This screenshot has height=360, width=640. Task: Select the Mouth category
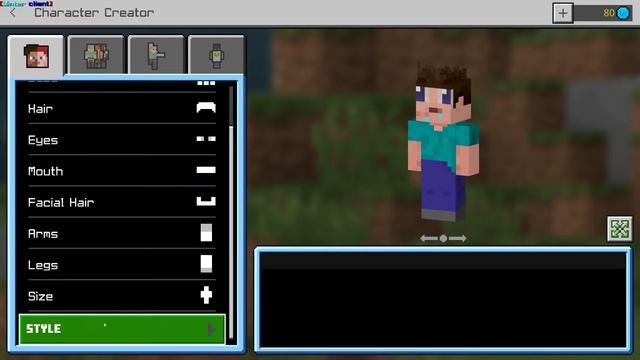click(122, 171)
